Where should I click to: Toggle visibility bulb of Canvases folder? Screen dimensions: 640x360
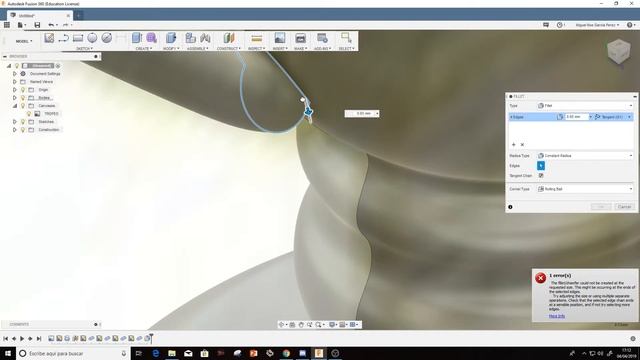(x=23, y=106)
